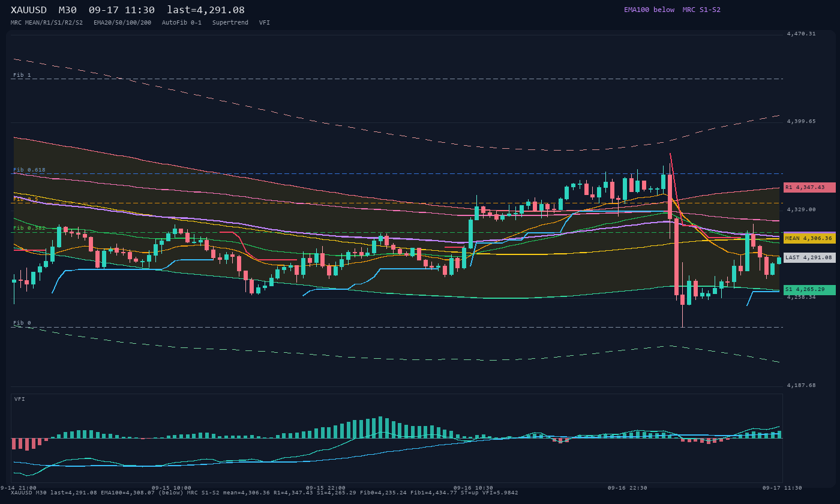Click the 09-16 22:30 time axis label
This screenshot has height=504, width=840.
(628, 488)
